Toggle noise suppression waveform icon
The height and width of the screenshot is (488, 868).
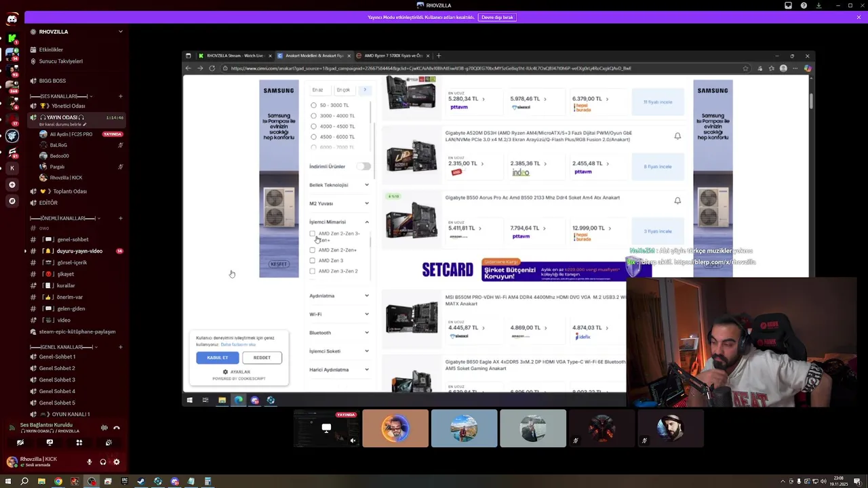[104, 428]
